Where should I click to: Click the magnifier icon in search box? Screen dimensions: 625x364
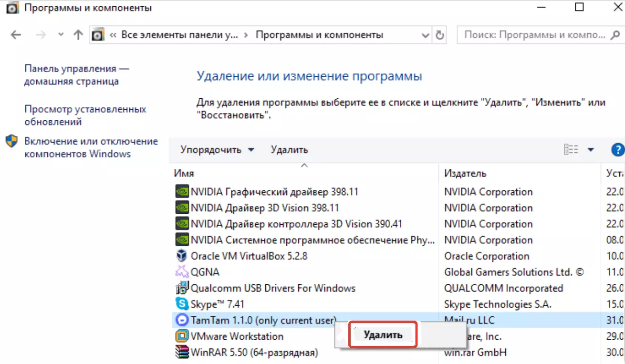(x=615, y=35)
